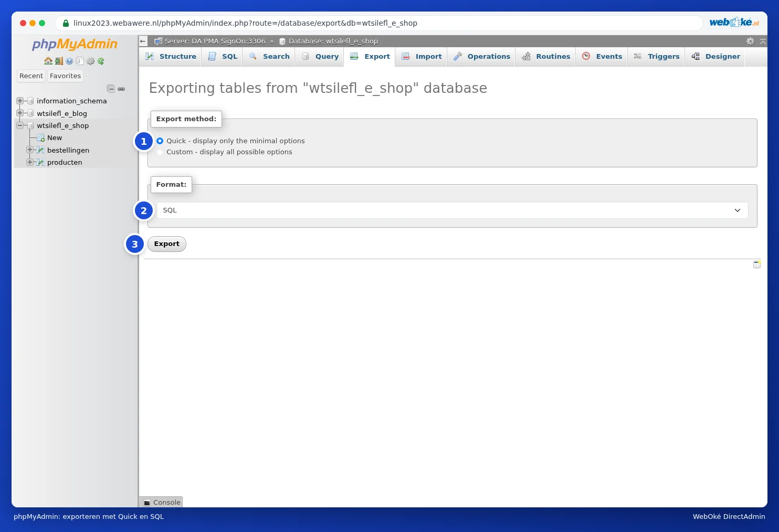This screenshot has height=532, width=779.
Task: Show Recent tables list
Action: [x=31, y=76]
